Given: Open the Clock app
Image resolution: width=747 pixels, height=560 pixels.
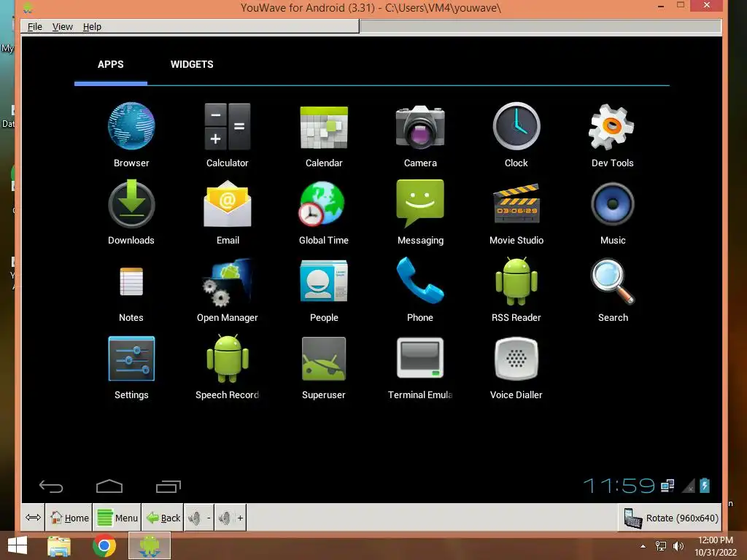Looking at the screenshot, I should pos(516,135).
